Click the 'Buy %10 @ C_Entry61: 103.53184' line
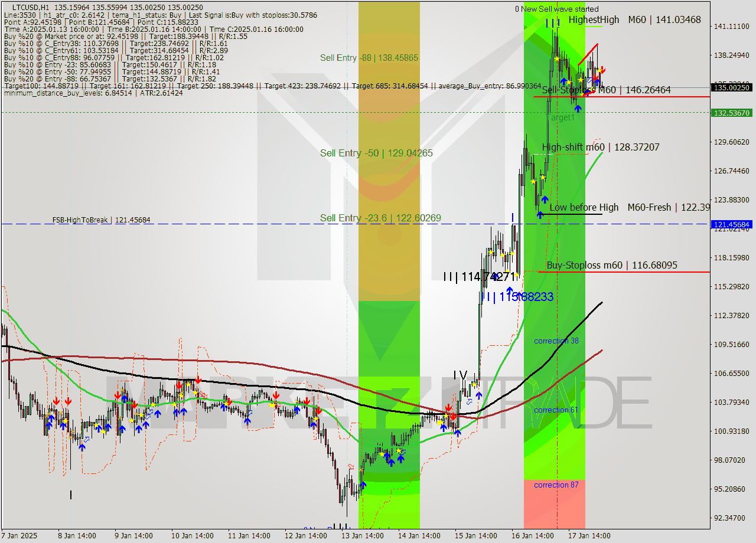The image size is (756, 543). (116, 50)
